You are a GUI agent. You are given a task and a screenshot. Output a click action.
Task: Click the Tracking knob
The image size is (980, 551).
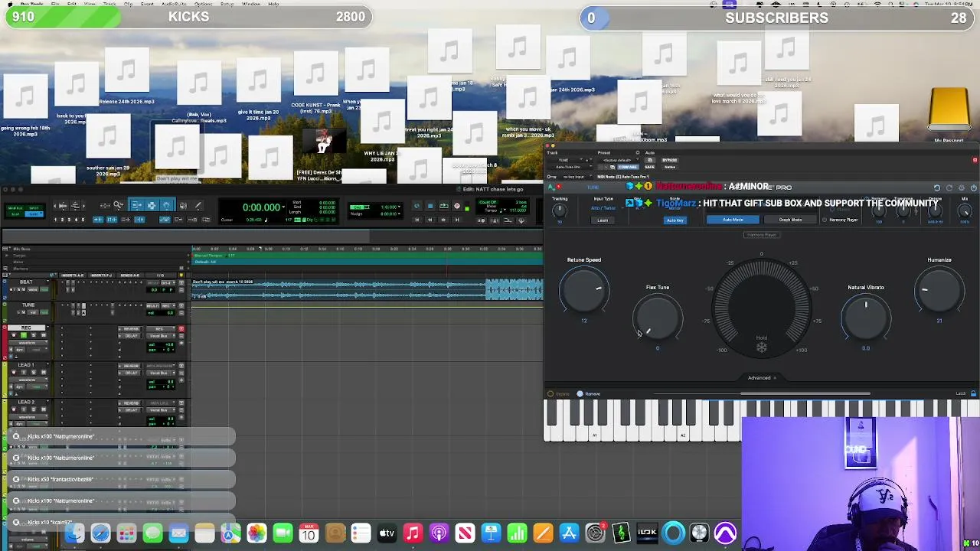coord(560,210)
